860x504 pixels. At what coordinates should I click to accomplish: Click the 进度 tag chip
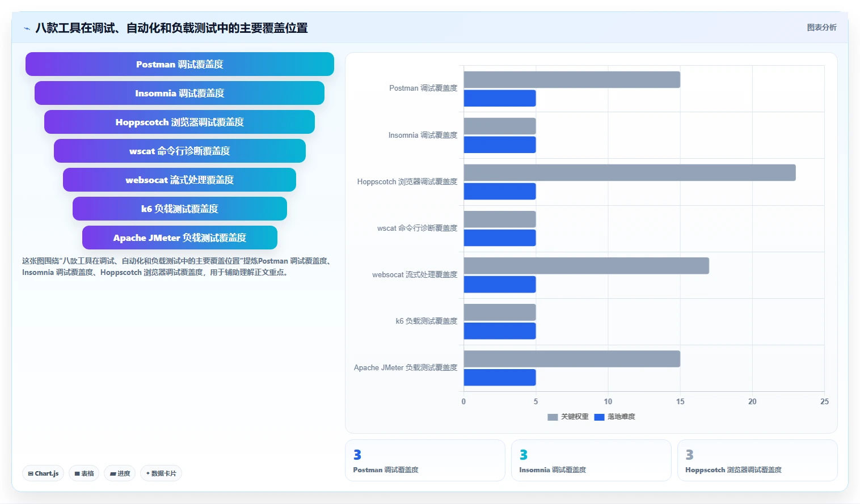pos(120,473)
